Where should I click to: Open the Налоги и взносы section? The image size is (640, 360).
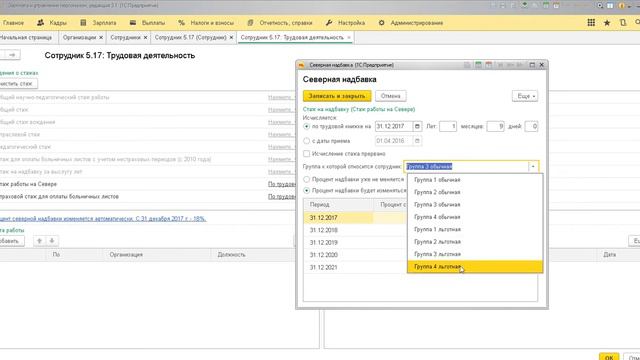coord(206,23)
